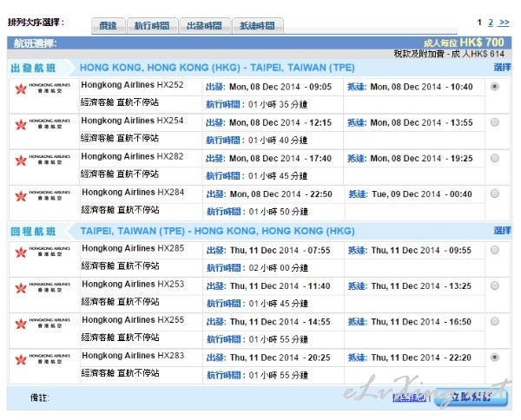The width and height of the screenshot is (521, 420).
Task: Click flight name Hongkong Airlines HX282
Action: (132, 156)
